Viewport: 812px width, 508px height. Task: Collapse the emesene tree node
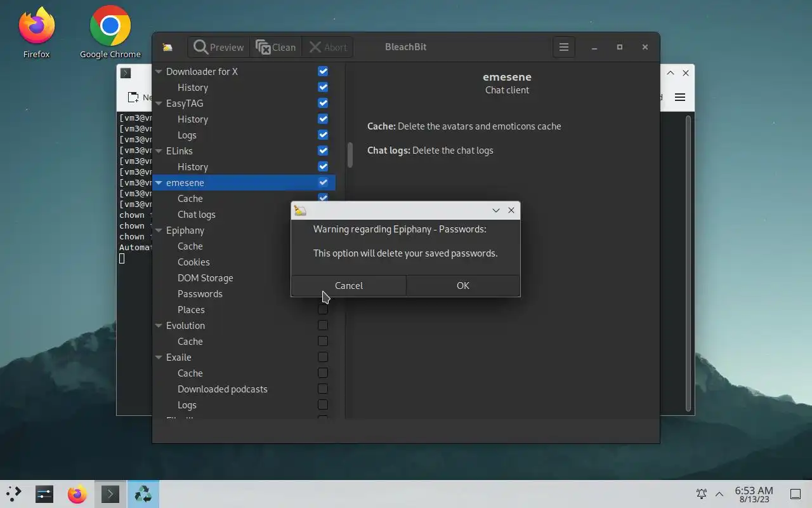(x=159, y=183)
